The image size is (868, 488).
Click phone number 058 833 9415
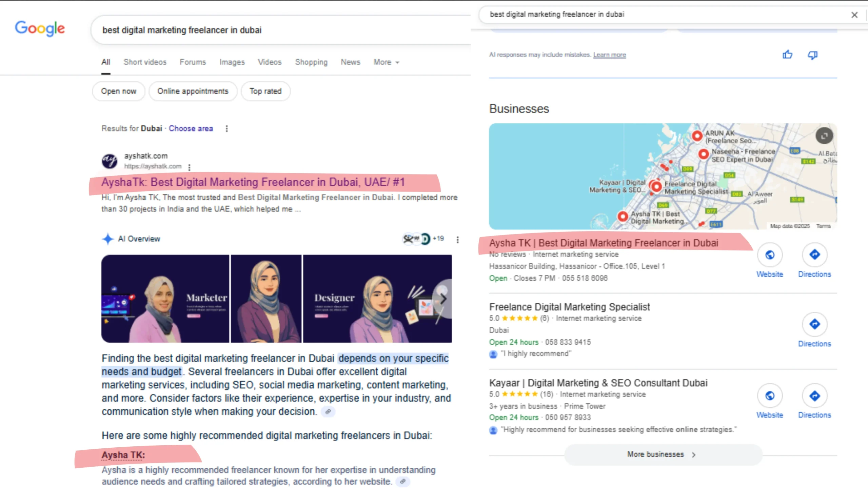coord(568,342)
